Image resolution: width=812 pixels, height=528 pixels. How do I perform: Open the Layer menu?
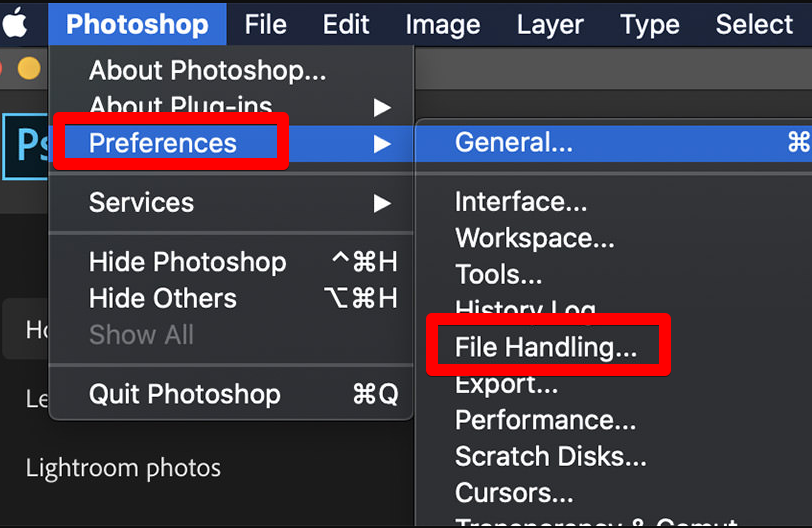[550, 24]
